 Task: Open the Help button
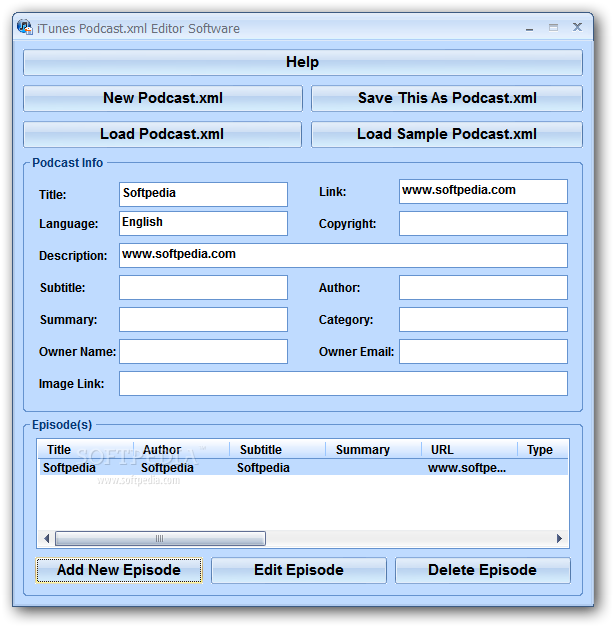click(x=303, y=62)
